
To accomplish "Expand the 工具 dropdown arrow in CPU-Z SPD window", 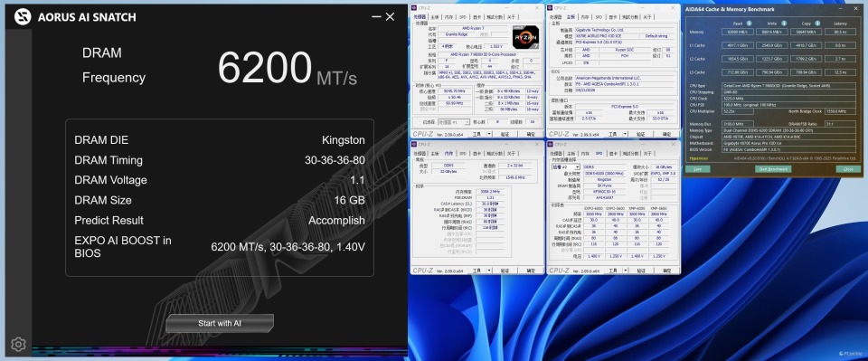I will click(x=625, y=271).
